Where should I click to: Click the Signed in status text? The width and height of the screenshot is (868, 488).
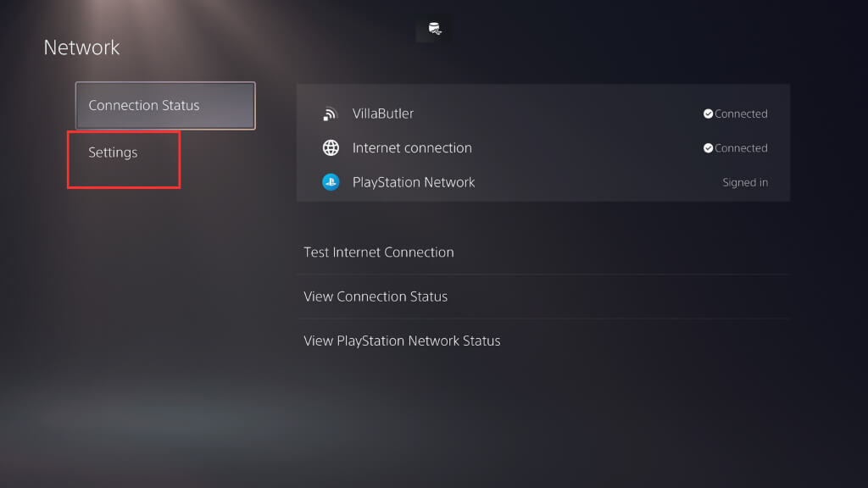745,182
